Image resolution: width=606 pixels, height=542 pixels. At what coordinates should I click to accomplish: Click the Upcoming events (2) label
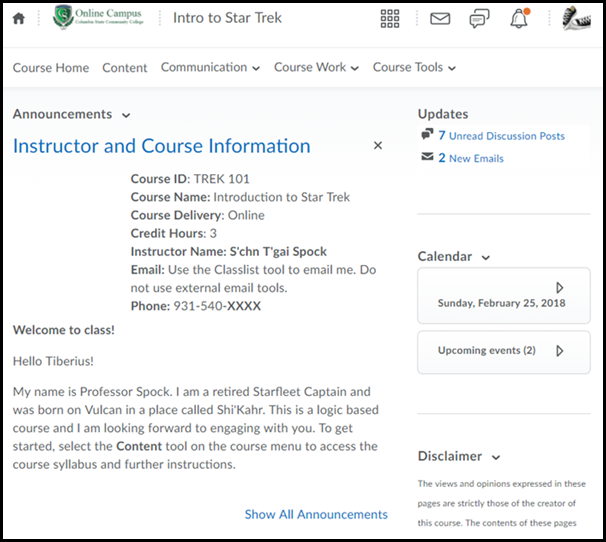pyautogui.click(x=487, y=350)
